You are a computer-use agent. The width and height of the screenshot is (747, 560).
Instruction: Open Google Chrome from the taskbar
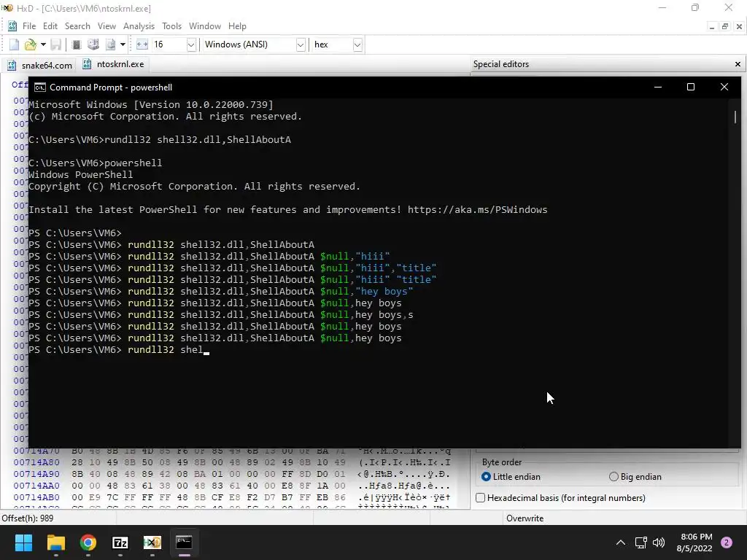click(88, 542)
